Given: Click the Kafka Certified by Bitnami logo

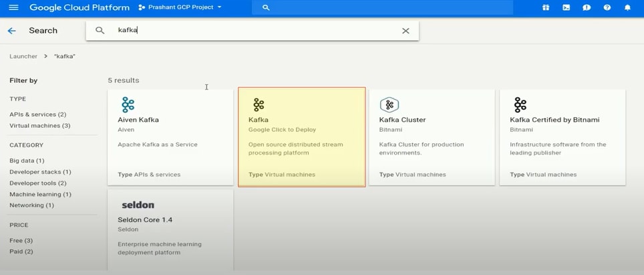Looking at the screenshot, I should [x=520, y=105].
